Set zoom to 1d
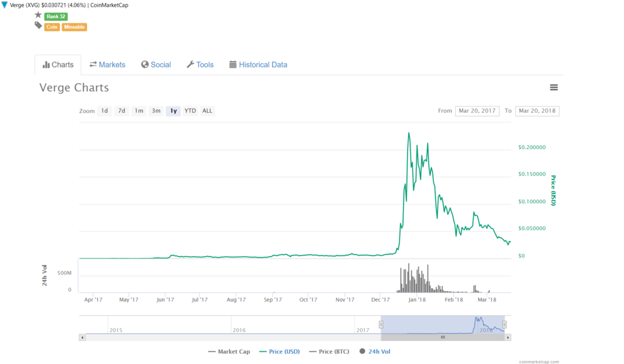The height and width of the screenshot is (364, 624). tap(104, 111)
